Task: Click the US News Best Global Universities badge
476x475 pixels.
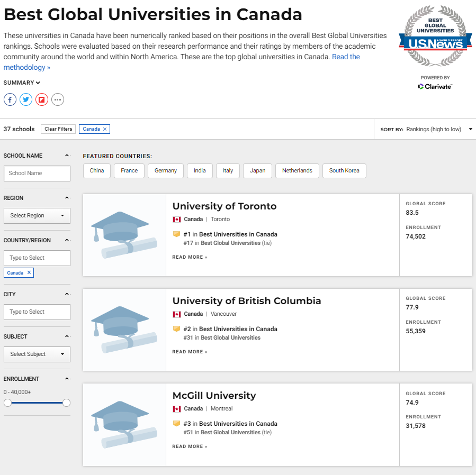Action: click(435, 36)
